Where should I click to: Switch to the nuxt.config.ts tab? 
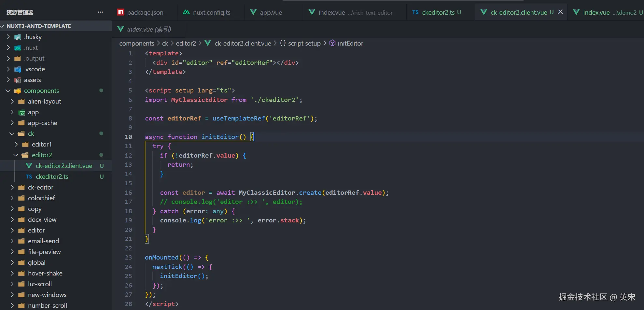[211, 12]
